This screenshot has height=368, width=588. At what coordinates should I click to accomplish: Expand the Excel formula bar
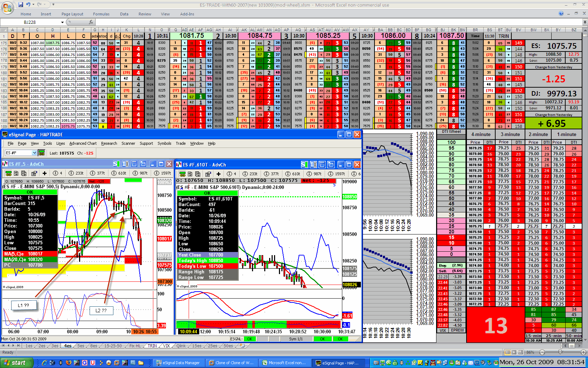[x=585, y=22]
